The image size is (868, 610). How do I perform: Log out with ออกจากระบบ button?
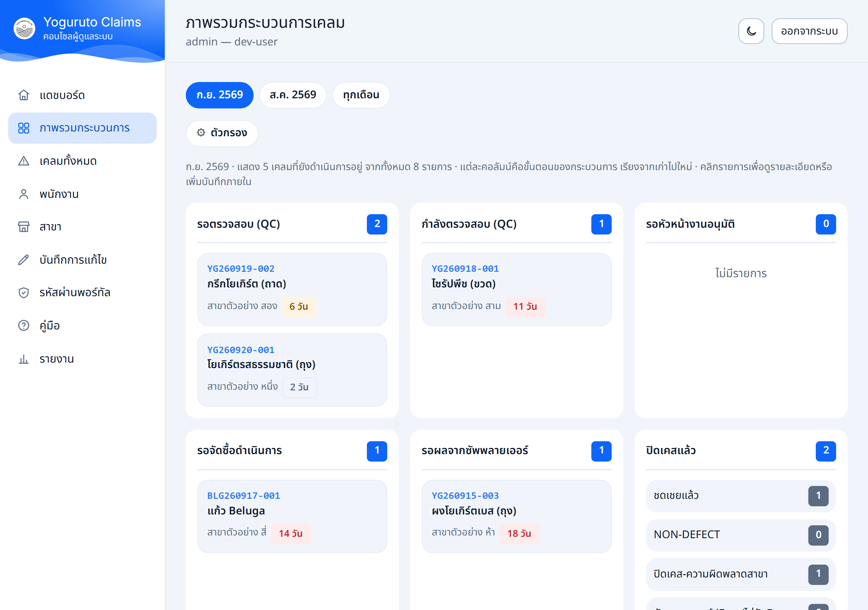809,31
